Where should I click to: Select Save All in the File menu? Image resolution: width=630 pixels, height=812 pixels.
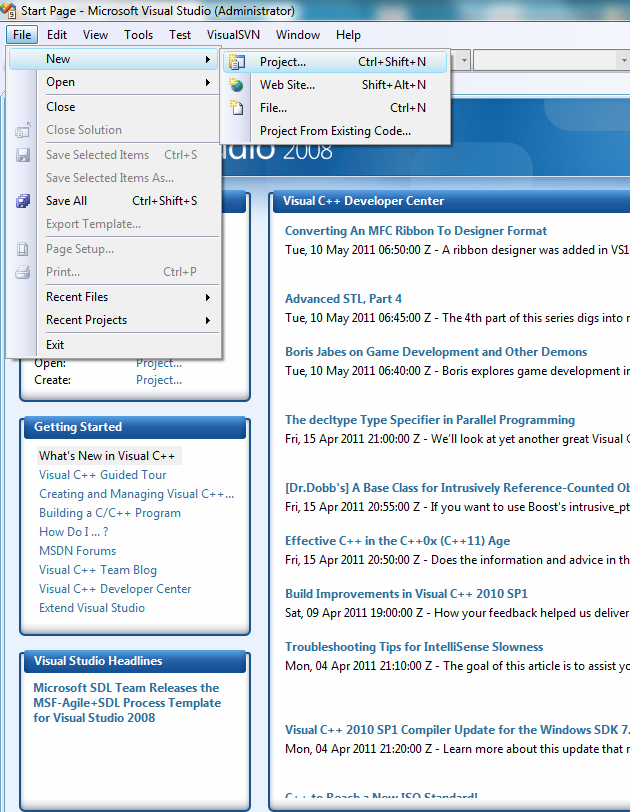(113, 201)
